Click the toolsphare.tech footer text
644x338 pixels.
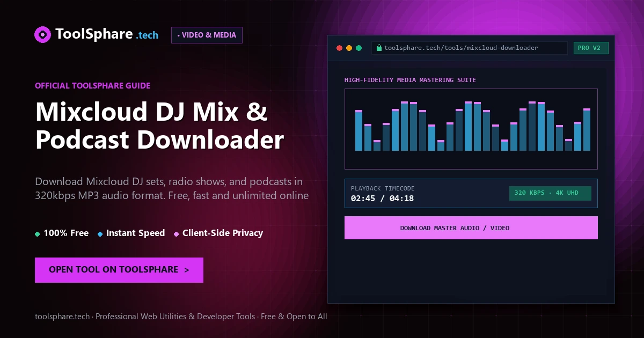(181, 317)
